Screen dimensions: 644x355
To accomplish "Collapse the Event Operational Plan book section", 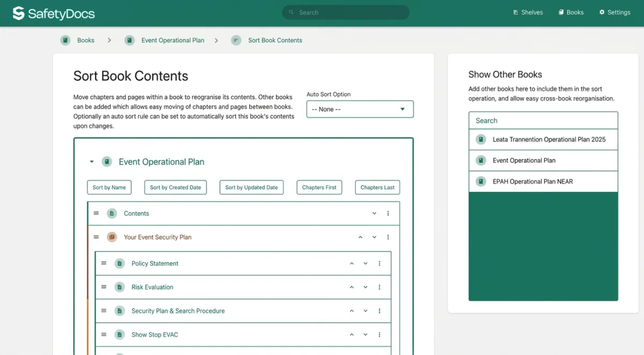I will click(92, 162).
